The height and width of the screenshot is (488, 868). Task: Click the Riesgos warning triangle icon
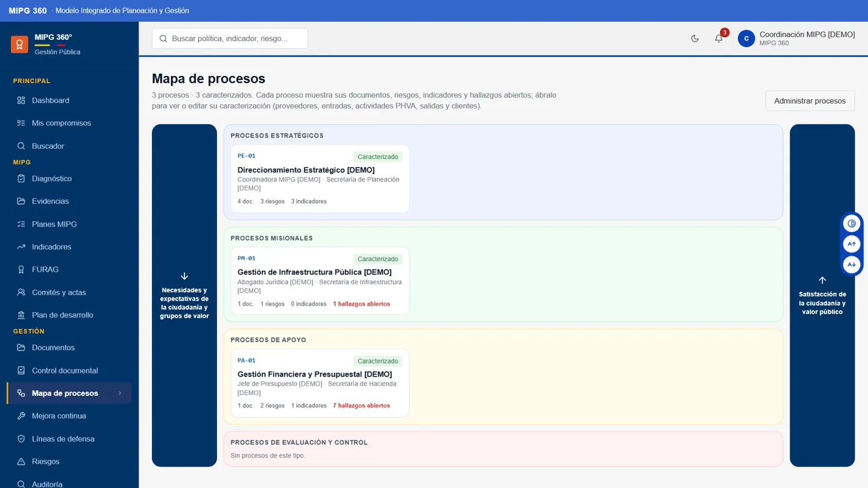tap(21, 461)
